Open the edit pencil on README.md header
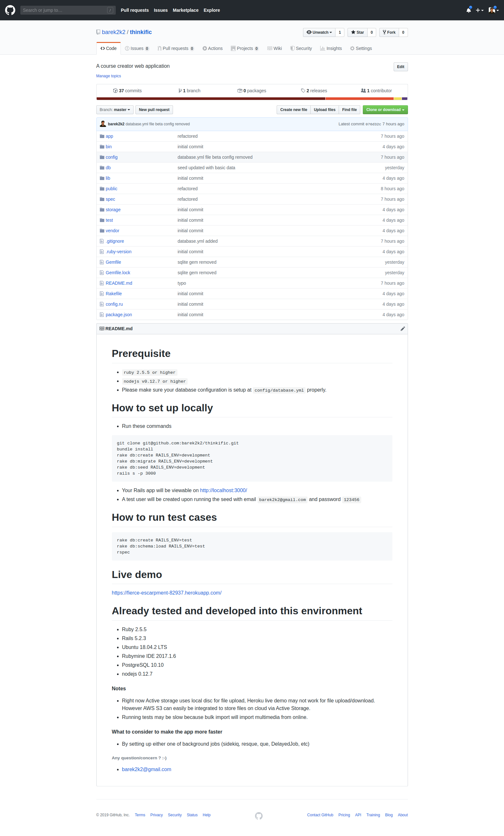The image size is (504, 836). [403, 328]
